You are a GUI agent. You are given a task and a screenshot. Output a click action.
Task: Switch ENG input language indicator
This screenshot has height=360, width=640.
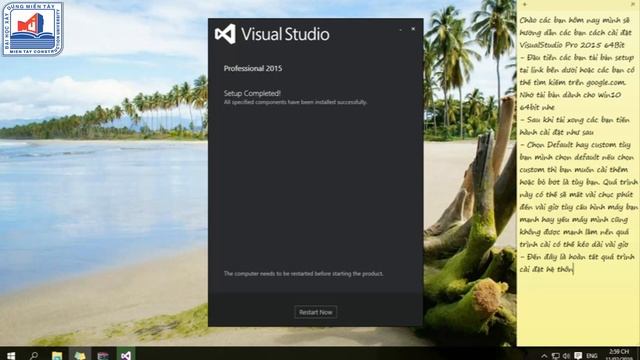[x=591, y=356]
